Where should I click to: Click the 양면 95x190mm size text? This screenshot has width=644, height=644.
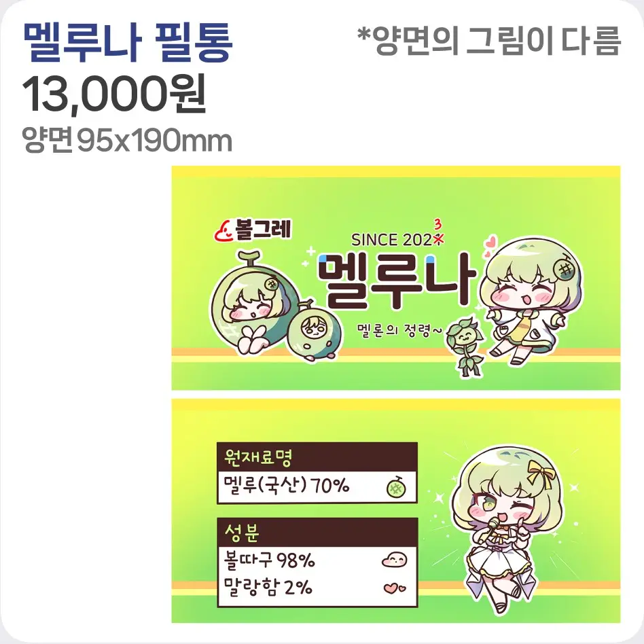[x=127, y=140]
